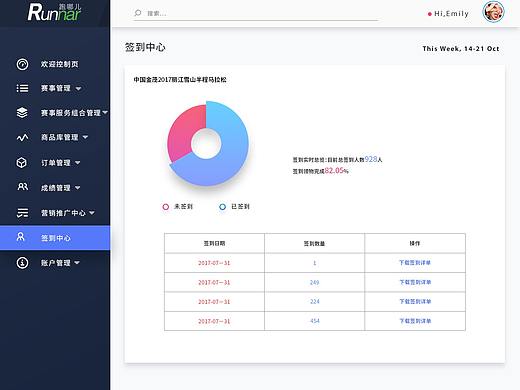Click the 签到数量 column header
Viewport: 520px width, 390px height.
point(314,244)
